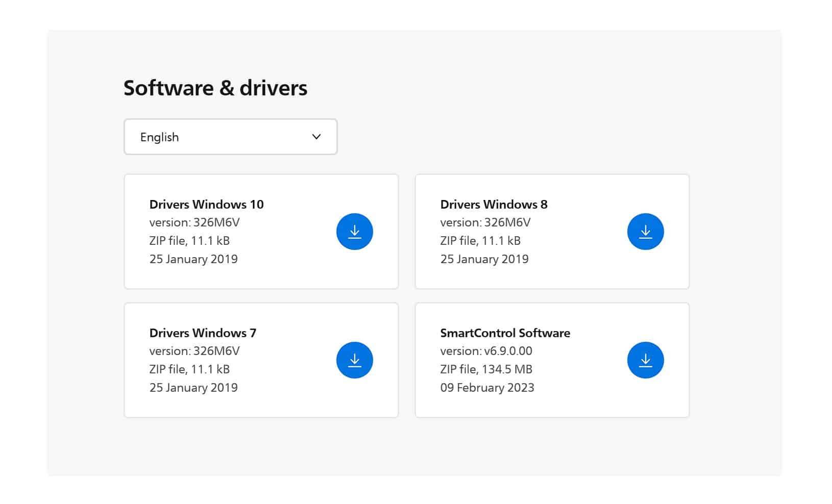This screenshot has width=832, height=504.
Task: Click version 326M6V under Drivers Windows 10
Action: click(194, 222)
